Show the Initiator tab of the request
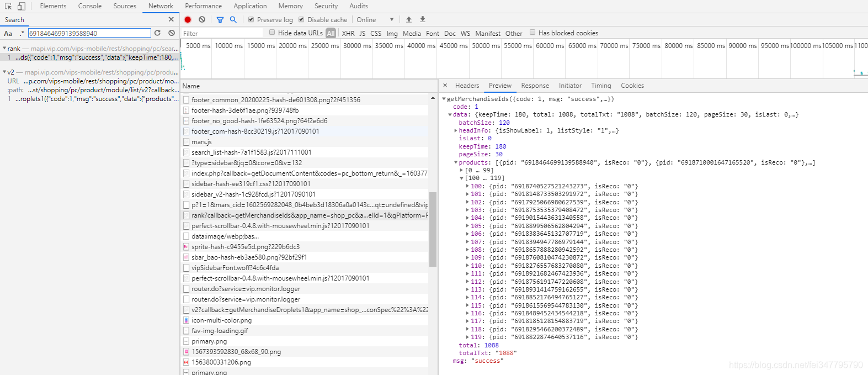Image resolution: width=868 pixels, height=375 pixels. click(570, 86)
